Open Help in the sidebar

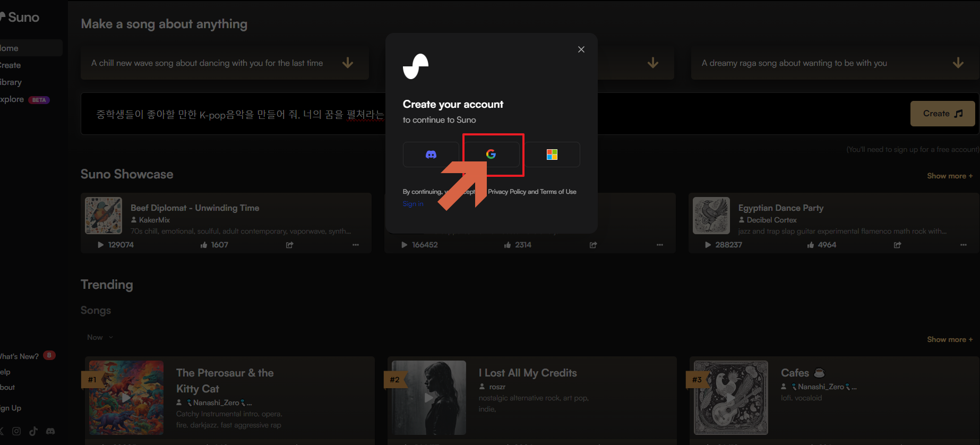click(5, 372)
